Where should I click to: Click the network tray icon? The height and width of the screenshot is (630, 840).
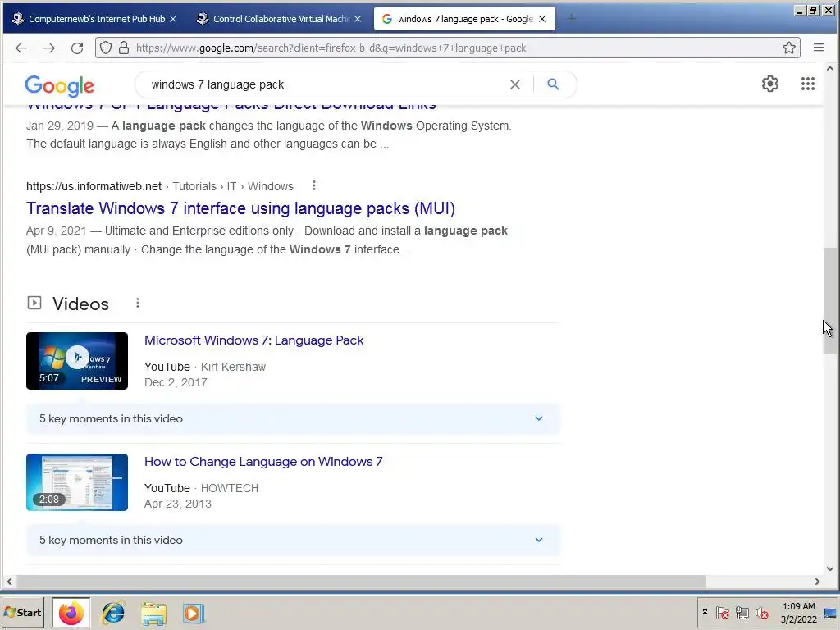[x=742, y=612]
